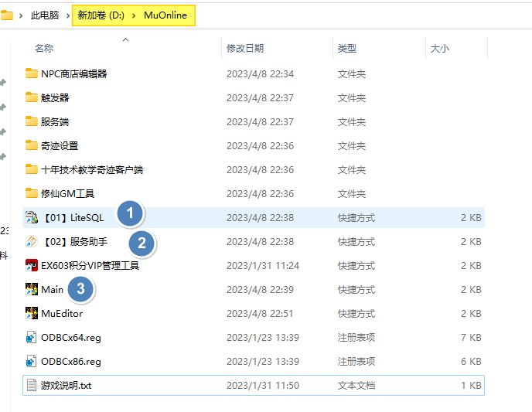Expand breadcrumb chevron after 此电脑
Image resolution: width=532 pixels, height=412 pixels.
66,15
